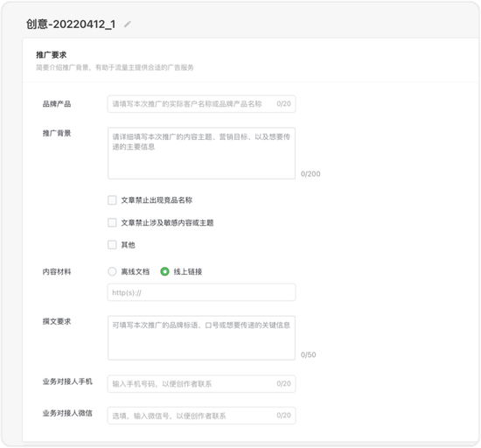Click the 品牌产品 field label
The height and width of the screenshot is (448, 481).
click(57, 104)
